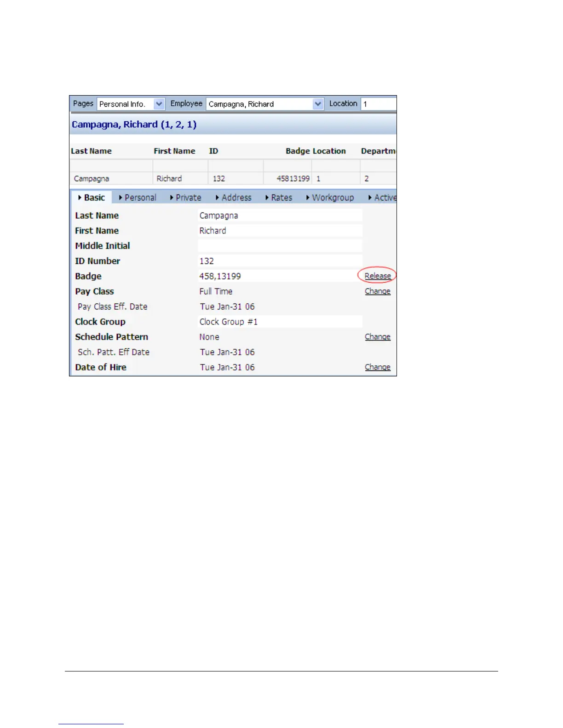Switch to the Personal tab
The width and height of the screenshot is (563, 728).
click(138, 198)
